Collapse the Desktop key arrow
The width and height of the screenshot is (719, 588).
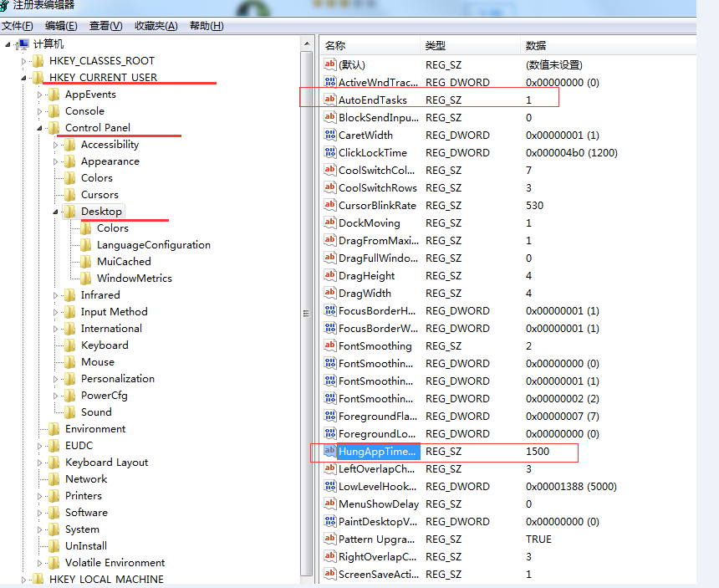click(56, 212)
